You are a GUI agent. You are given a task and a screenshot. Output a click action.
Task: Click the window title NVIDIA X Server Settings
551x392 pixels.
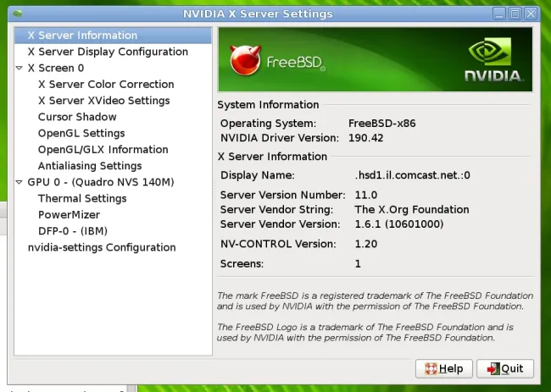click(258, 14)
